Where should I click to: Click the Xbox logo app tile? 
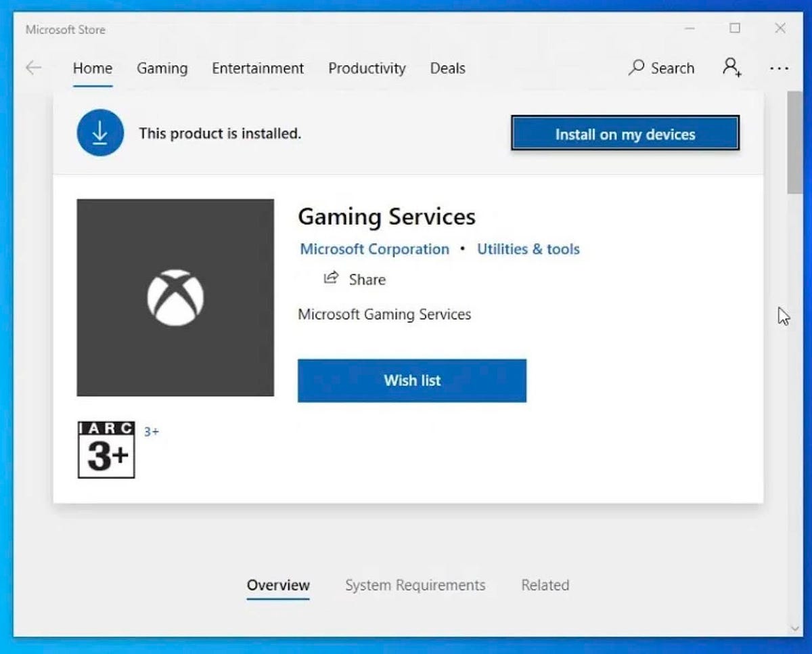[175, 297]
